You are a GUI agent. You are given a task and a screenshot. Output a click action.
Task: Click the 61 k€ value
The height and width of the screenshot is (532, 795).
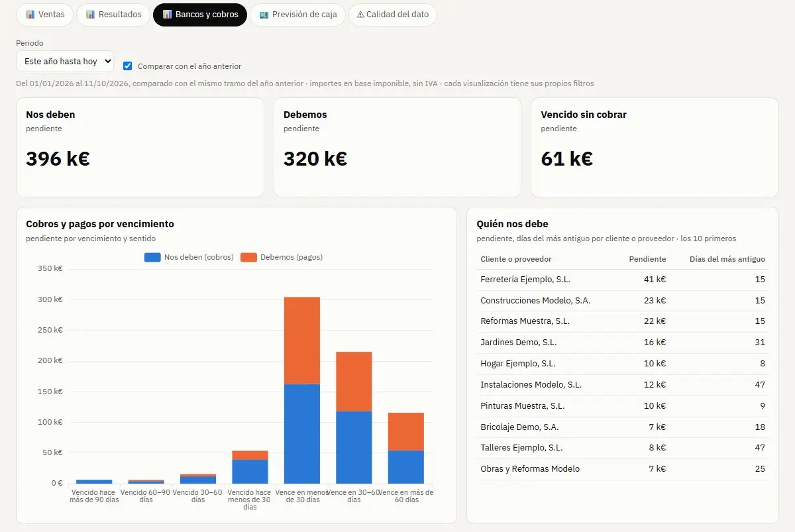click(566, 159)
